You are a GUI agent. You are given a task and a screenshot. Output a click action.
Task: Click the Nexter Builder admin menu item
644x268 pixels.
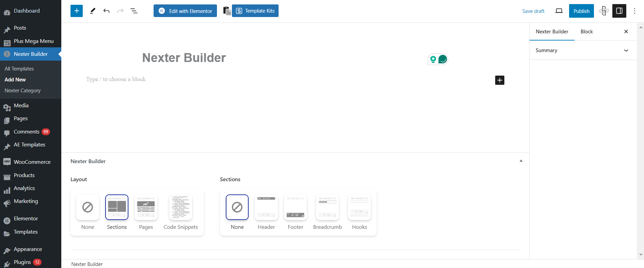coord(31,54)
